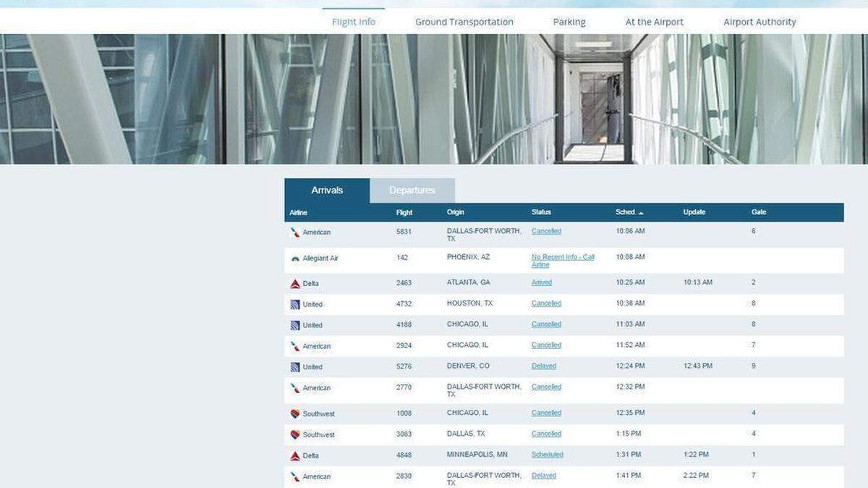Toggle sort arrow beside Sched. header
Image resolution: width=868 pixels, height=488 pixels.
(641, 213)
